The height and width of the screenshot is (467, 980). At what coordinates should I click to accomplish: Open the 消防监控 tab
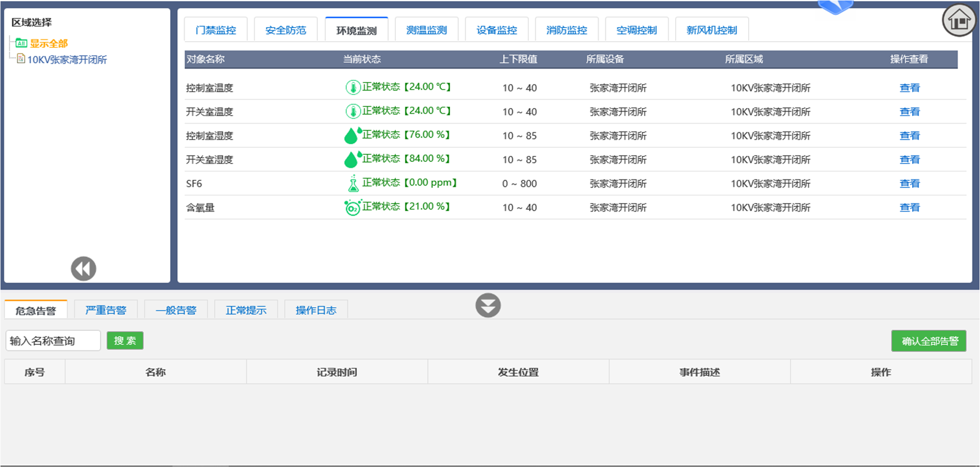[566, 30]
